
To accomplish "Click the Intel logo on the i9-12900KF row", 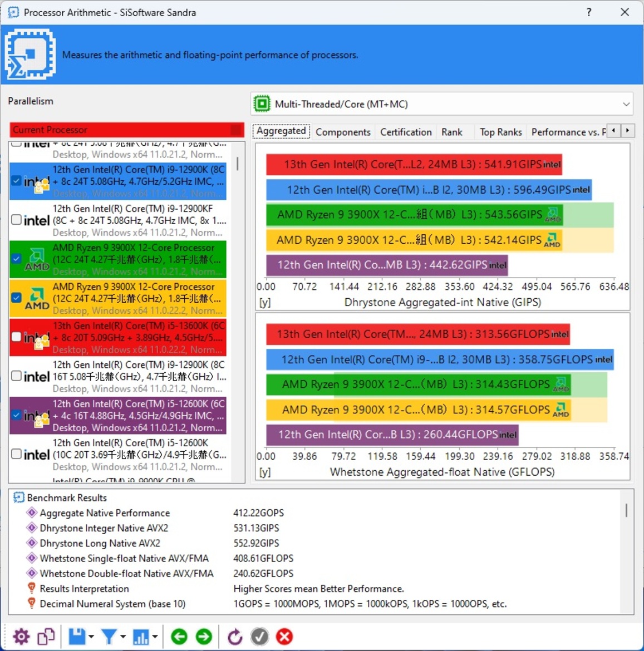I will tap(37, 220).
